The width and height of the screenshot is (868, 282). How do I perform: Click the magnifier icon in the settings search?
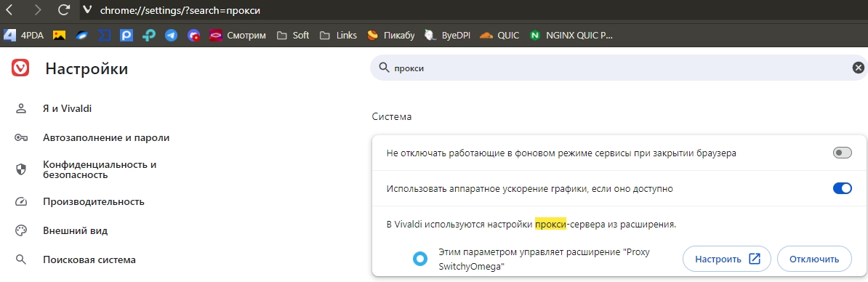(384, 68)
